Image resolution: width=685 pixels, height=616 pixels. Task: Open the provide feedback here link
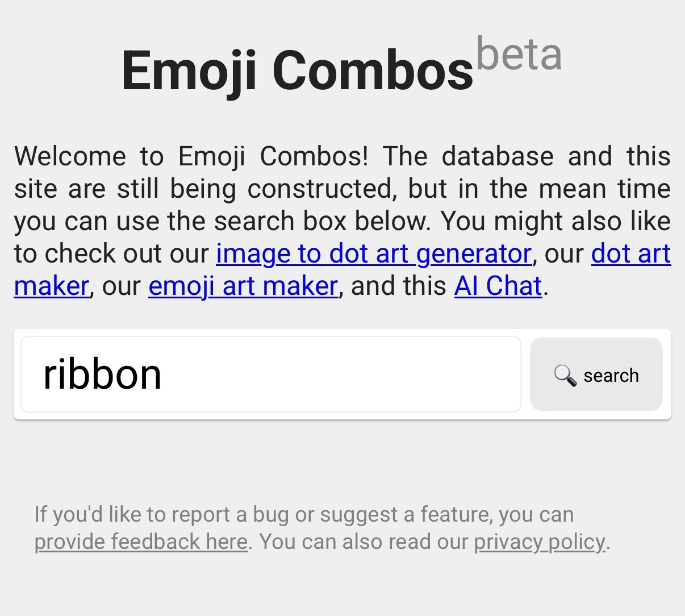click(141, 542)
